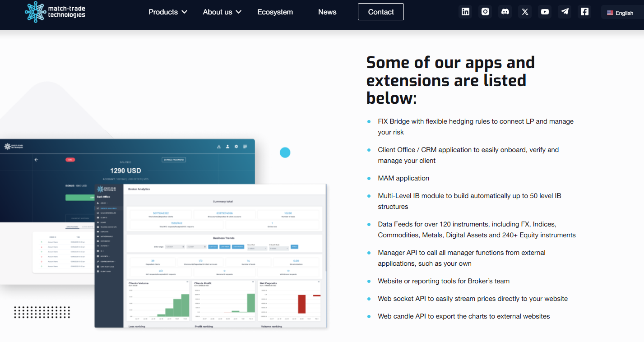Expand the About us dropdown menu

click(222, 12)
